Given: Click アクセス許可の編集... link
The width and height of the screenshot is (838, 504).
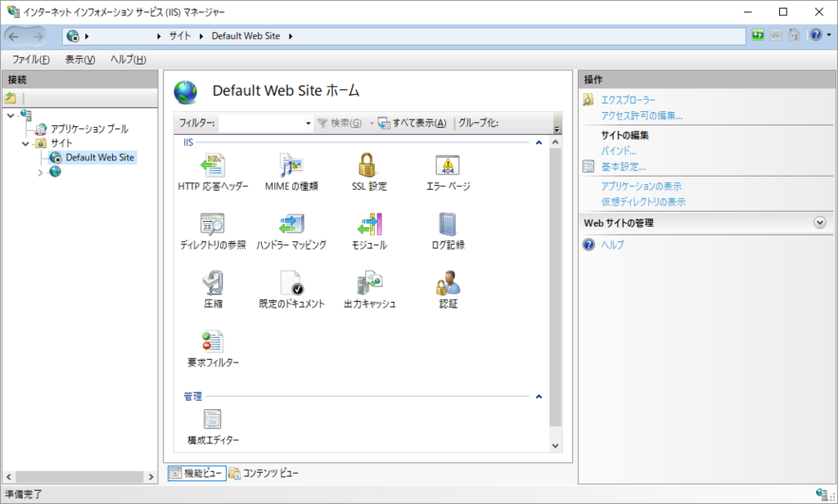Looking at the screenshot, I should point(642,115).
